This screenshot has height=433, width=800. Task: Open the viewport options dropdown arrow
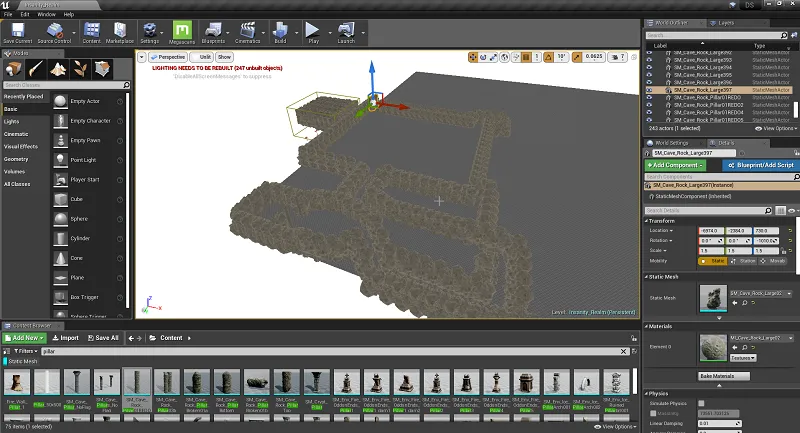click(x=142, y=57)
